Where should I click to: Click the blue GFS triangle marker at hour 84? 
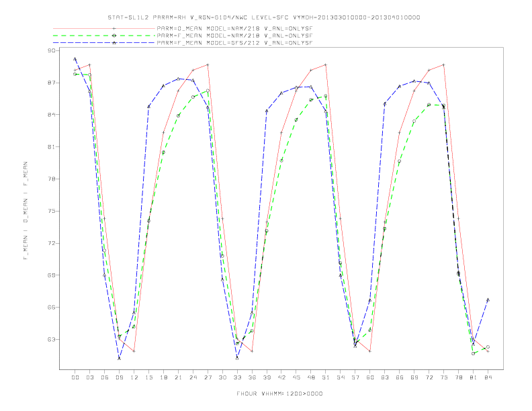(488, 300)
